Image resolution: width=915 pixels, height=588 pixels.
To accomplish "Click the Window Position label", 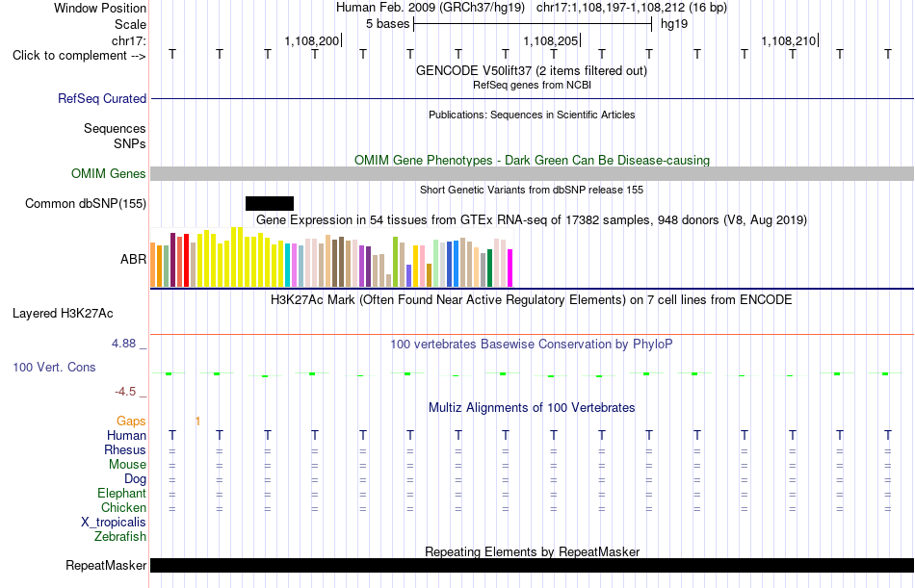I will [x=100, y=8].
